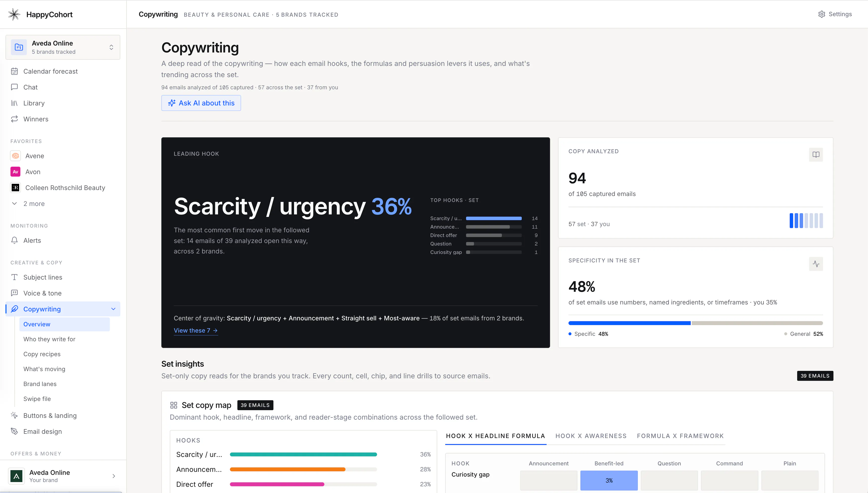Open the Swipe file subpage
This screenshot has height=493, width=868.
coord(37,399)
